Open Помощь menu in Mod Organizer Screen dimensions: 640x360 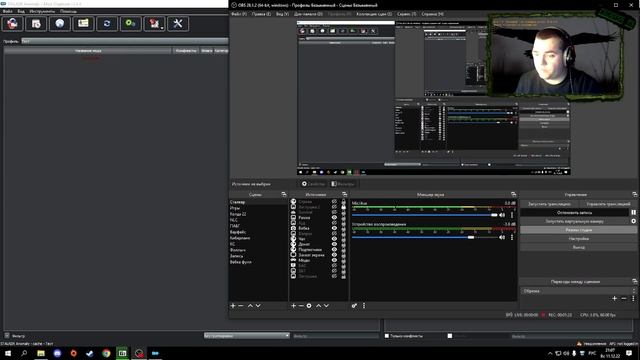click(x=68, y=11)
